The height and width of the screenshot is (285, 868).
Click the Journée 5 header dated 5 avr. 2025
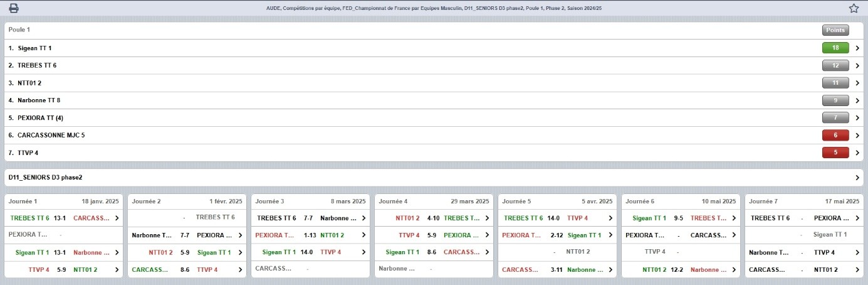tap(558, 202)
